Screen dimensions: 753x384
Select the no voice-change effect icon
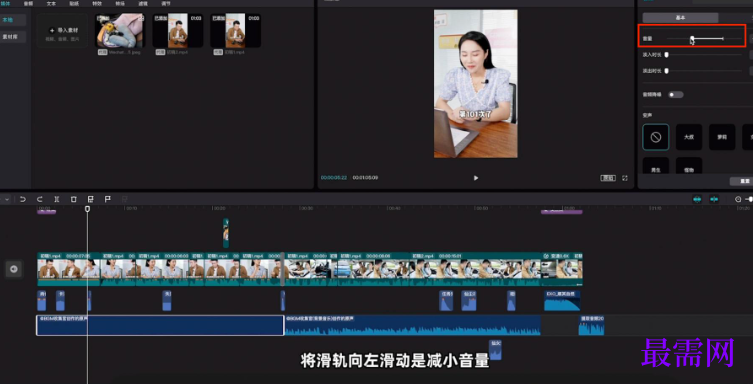tap(656, 137)
